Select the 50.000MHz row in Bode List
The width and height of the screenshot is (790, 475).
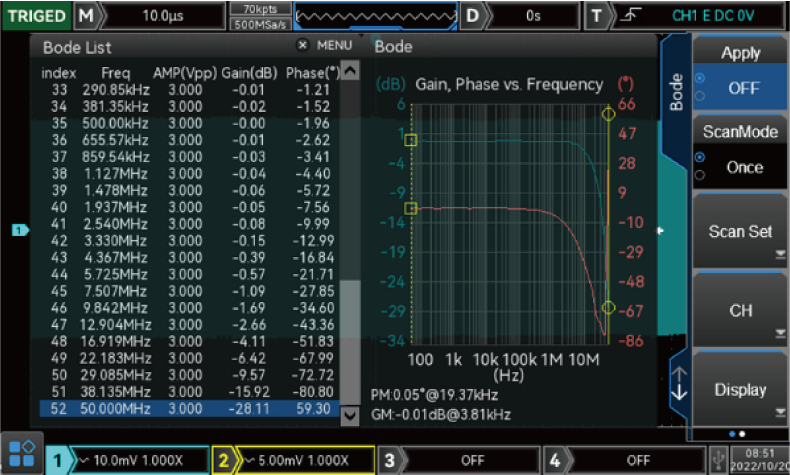point(188,408)
